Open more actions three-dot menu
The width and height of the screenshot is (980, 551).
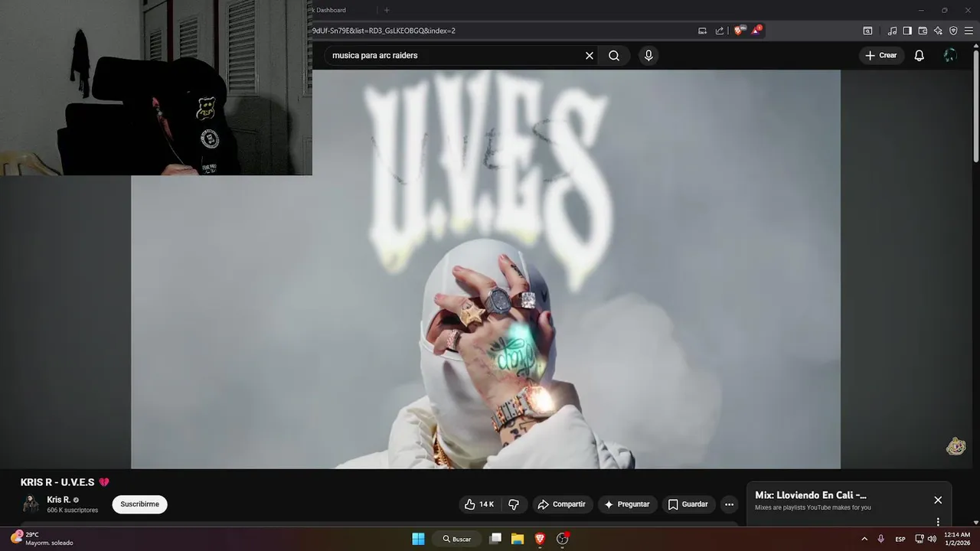point(729,504)
